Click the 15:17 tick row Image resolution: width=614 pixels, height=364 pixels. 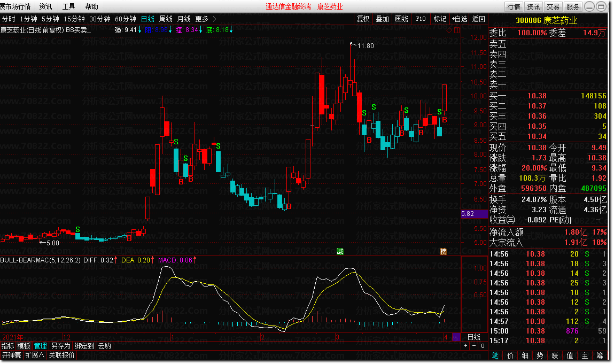[548, 341]
